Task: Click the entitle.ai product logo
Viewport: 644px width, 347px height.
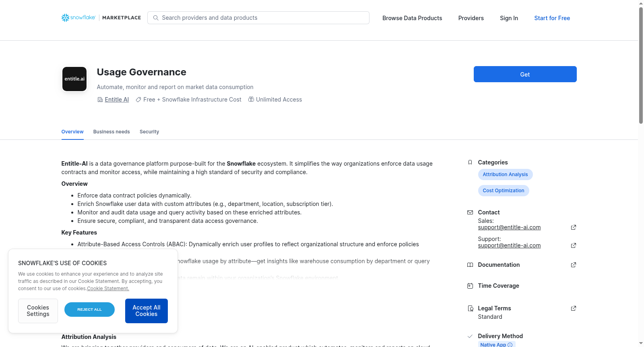Action: [74, 79]
